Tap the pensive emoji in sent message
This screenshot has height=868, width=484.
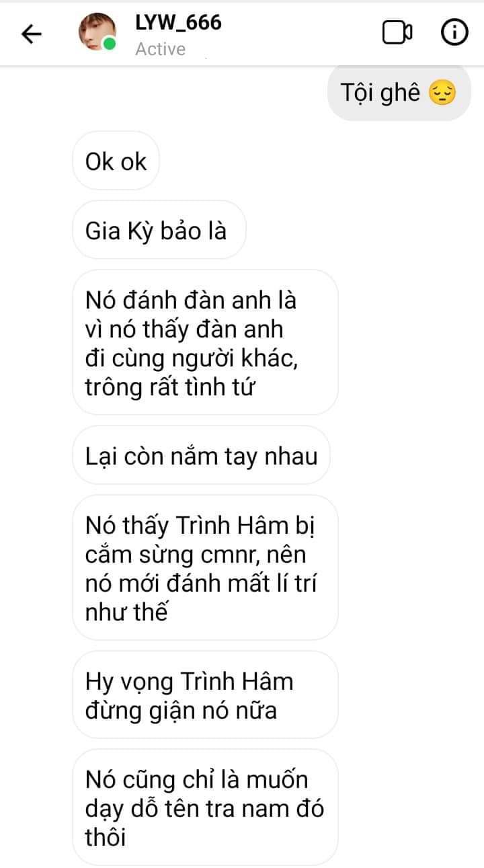pos(442,92)
